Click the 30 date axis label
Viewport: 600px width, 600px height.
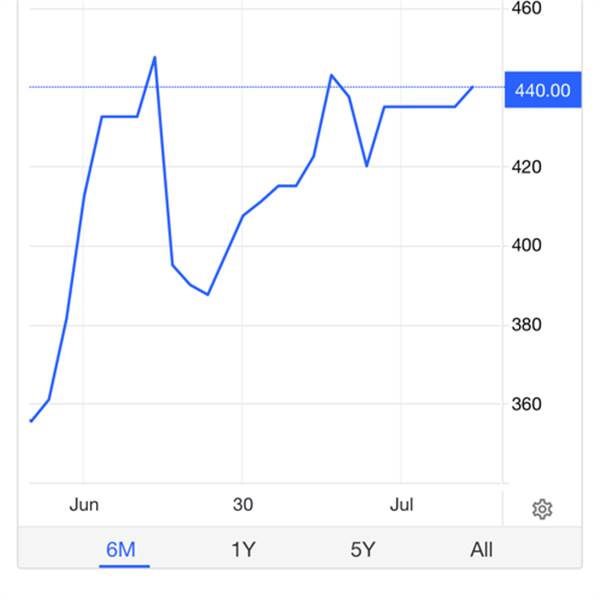[243, 505]
